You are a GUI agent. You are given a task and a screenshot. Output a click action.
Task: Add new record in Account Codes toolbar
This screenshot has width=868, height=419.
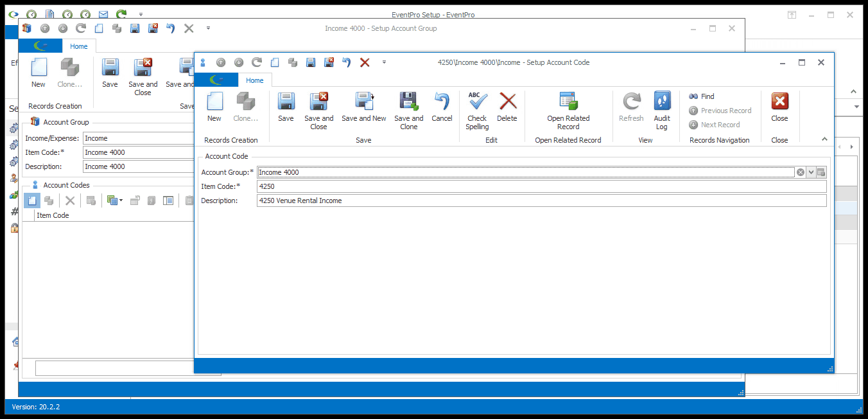tap(32, 201)
